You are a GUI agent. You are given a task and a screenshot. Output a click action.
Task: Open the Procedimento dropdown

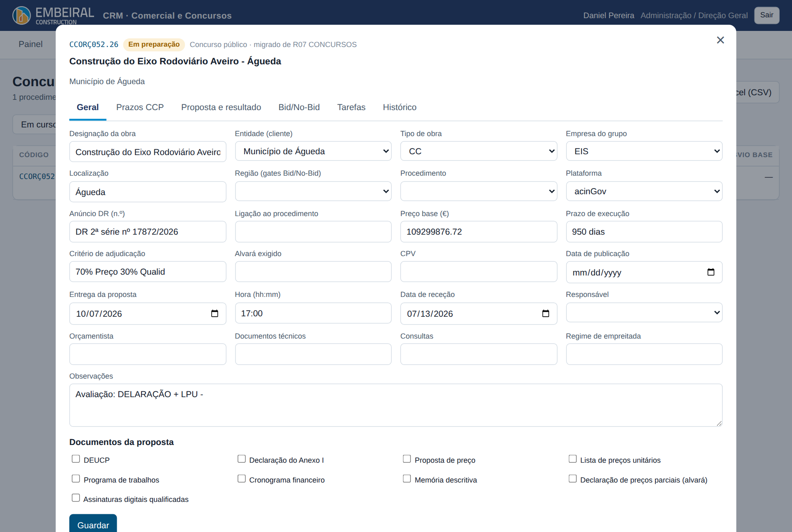478,191
